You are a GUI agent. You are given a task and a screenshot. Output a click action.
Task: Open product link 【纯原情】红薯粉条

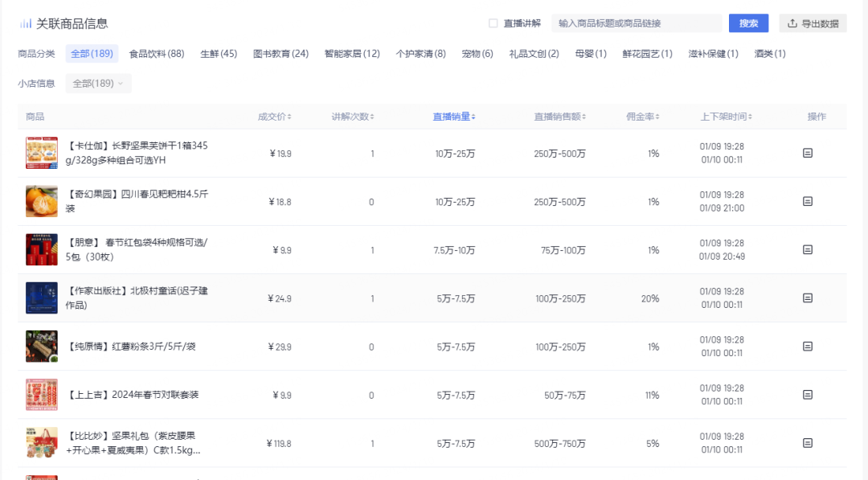pos(131,347)
